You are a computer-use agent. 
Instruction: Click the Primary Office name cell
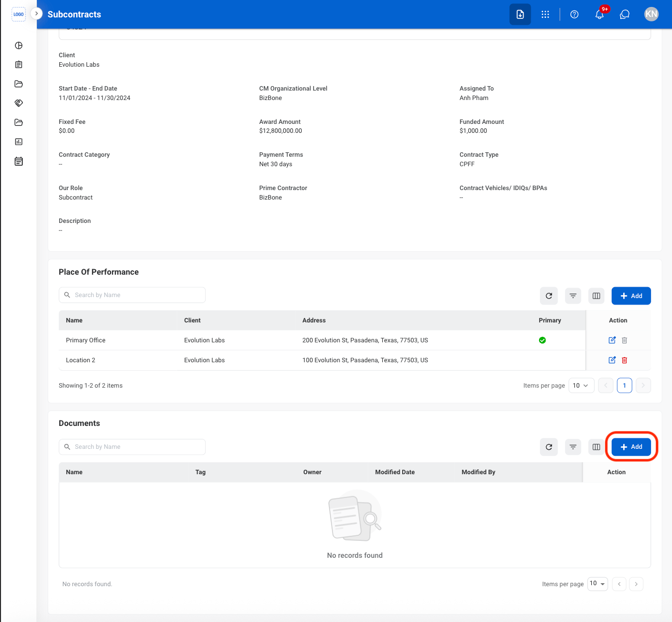click(86, 340)
